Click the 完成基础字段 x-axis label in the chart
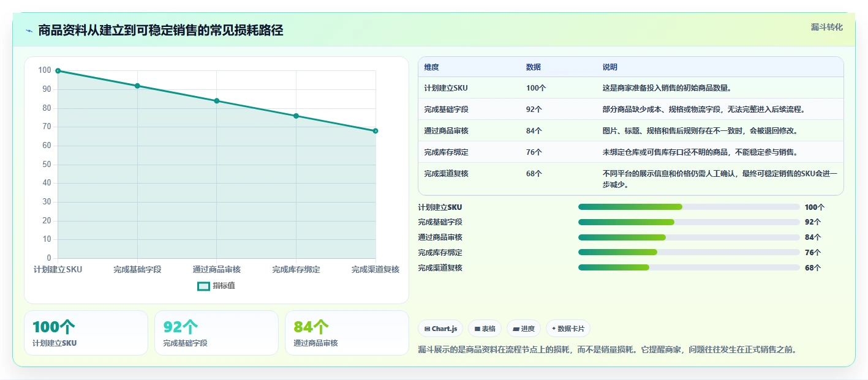 point(137,270)
